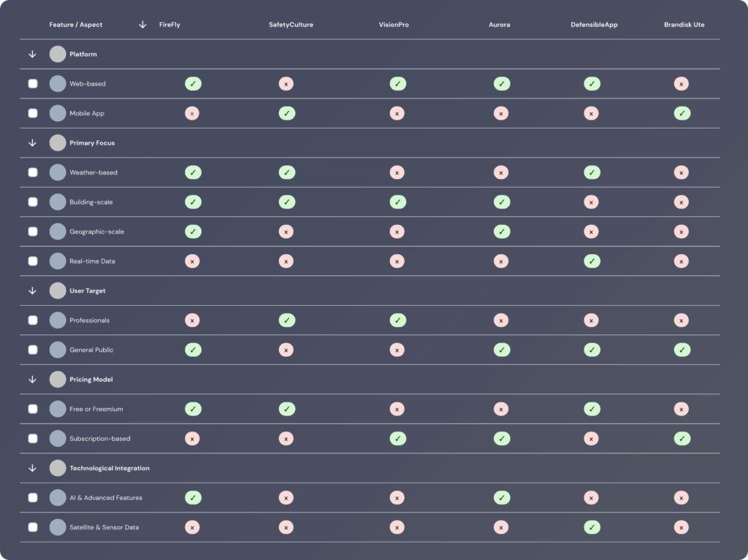Click the VisionPro Professionals checkmark
The width and height of the screenshot is (748, 560).
coord(398,321)
